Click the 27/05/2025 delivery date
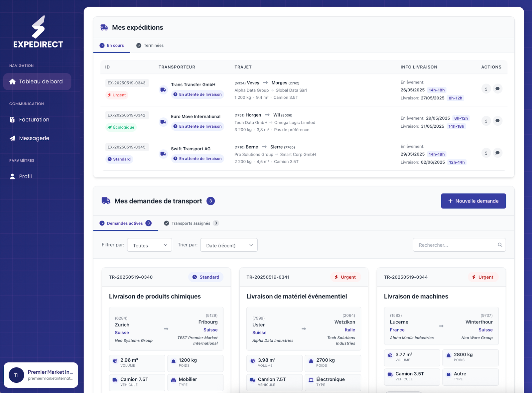532x393 pixels. click(433, 98)
